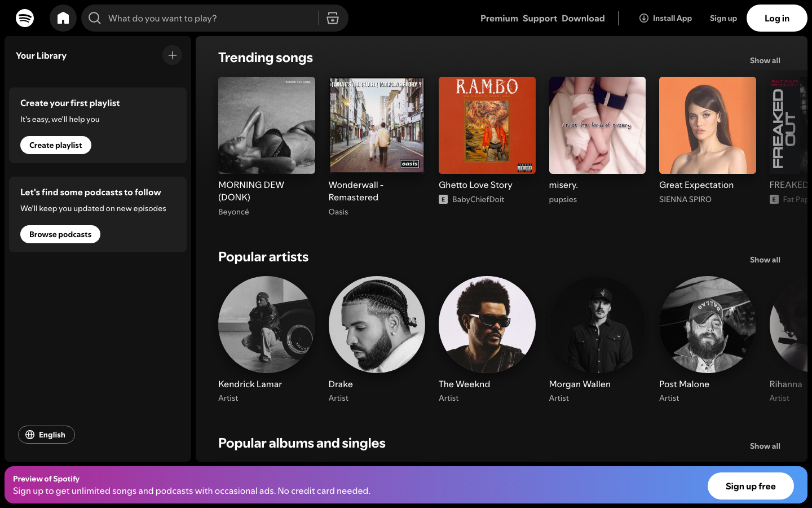Open Great Expectation cover art
The width and height of the screenshot is (812, 508).
tap(708, 125)
